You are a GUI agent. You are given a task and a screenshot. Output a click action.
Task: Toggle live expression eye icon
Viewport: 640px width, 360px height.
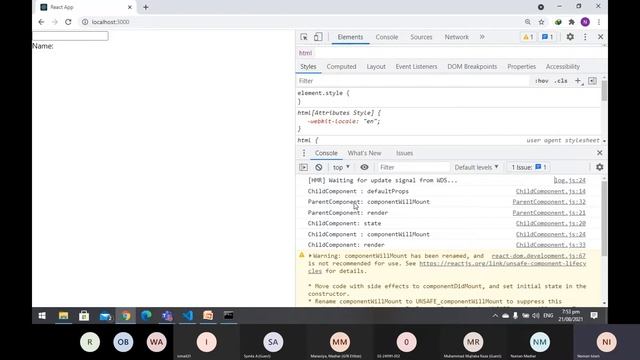tap(364, 167)
